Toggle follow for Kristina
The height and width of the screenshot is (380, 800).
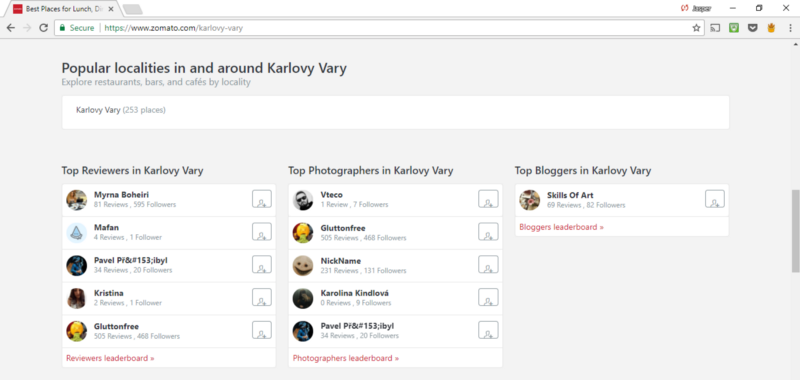pos(262,297)
